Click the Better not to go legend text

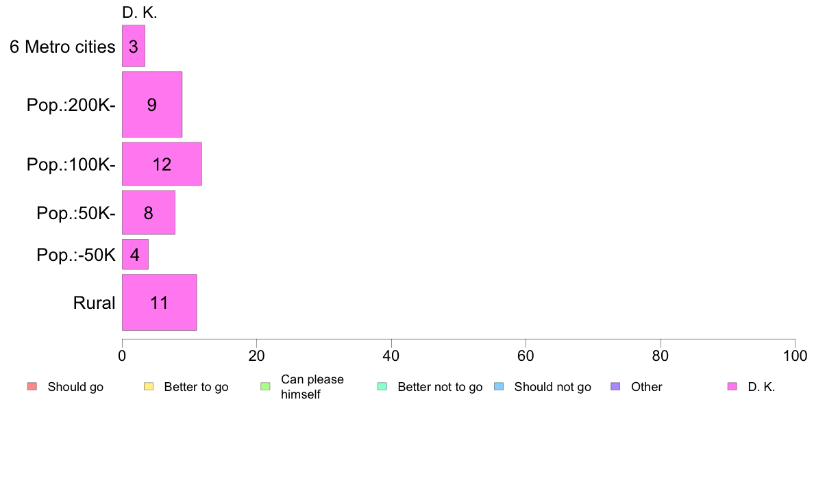click(x=440, y=387)
